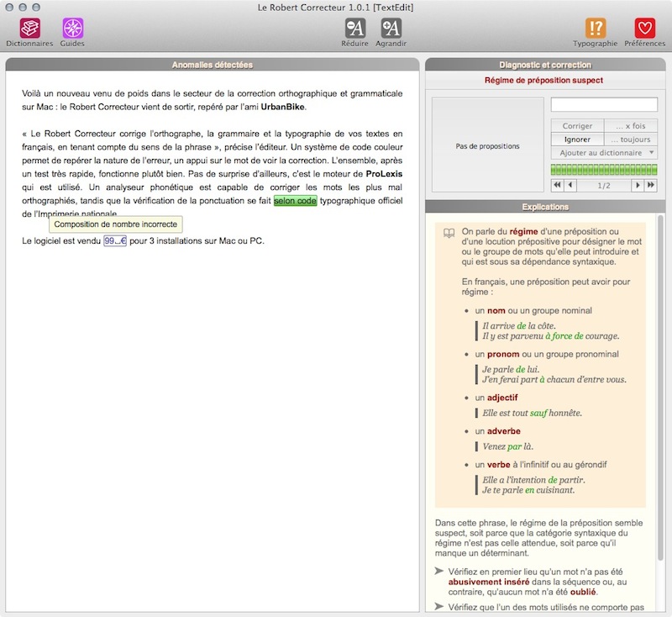672x617 pixels.
Task: Click the 'Composition de nombre incorrecte' tooltip
Action: pyautogui.click(x=116, y=224)
